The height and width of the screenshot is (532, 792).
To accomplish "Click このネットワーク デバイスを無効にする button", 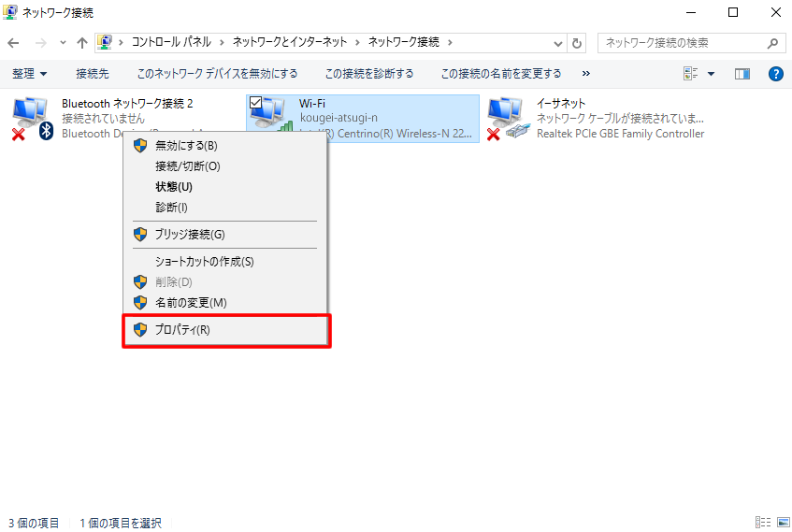I will [218, 74].
